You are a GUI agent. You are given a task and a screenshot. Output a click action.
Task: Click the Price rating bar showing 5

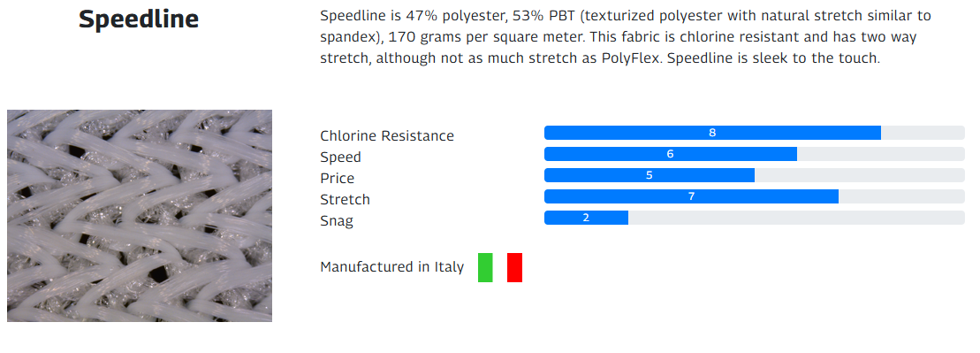[650, 175]
